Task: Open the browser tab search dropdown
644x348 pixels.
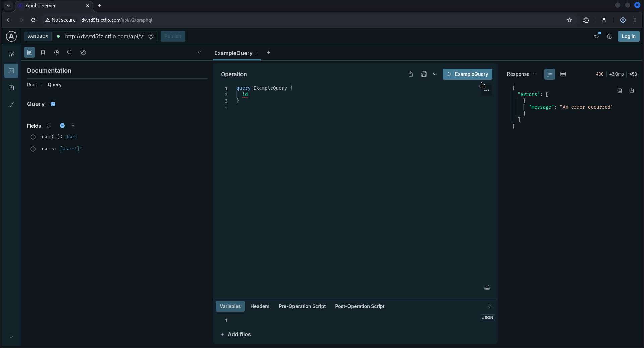Action: point(8,6)
